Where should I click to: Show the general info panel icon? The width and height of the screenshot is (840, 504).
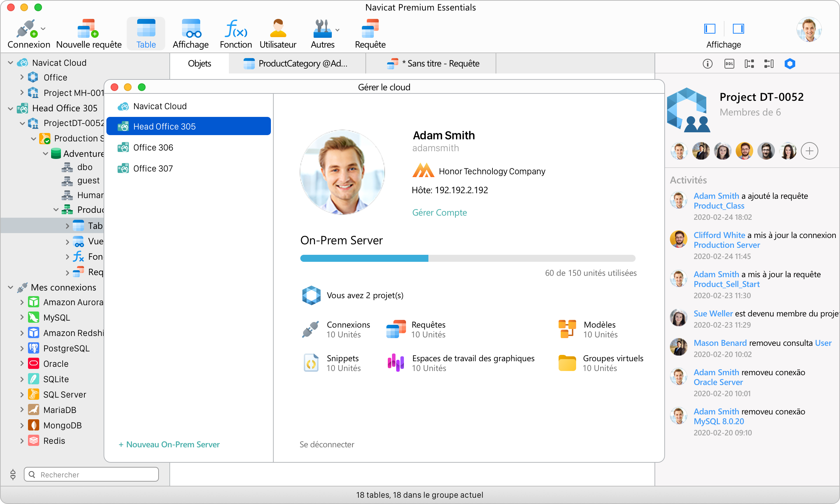click(707, 64)
